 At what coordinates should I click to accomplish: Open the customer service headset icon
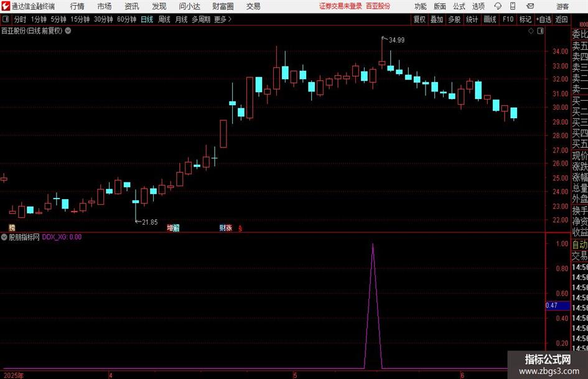498,6
